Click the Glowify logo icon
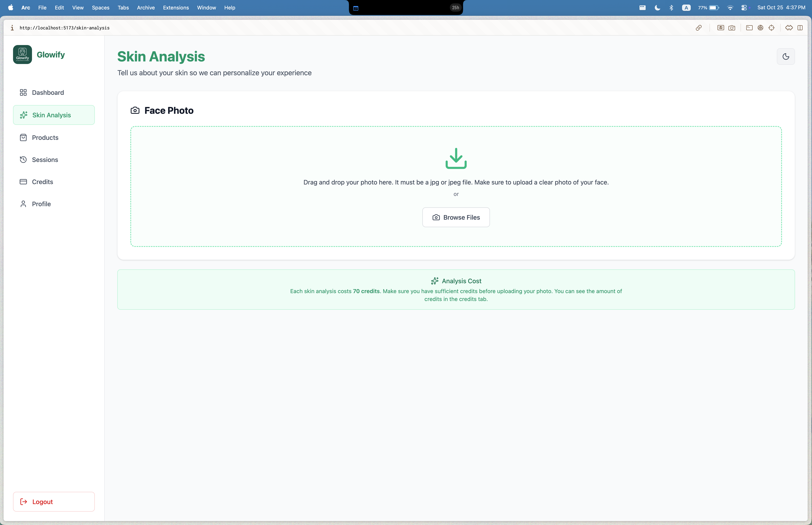Screen dimensions: 812x525 (x=23, y=55)
